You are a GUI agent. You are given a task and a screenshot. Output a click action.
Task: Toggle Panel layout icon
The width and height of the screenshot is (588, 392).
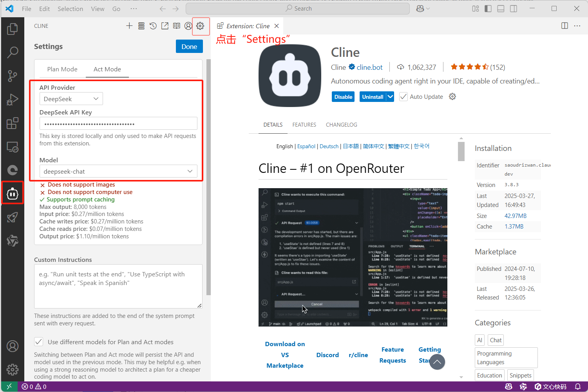[501, 9]
